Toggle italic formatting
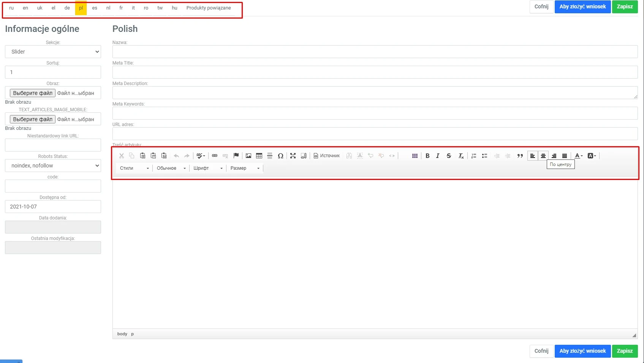644x363 pixels. click(437, 156)
